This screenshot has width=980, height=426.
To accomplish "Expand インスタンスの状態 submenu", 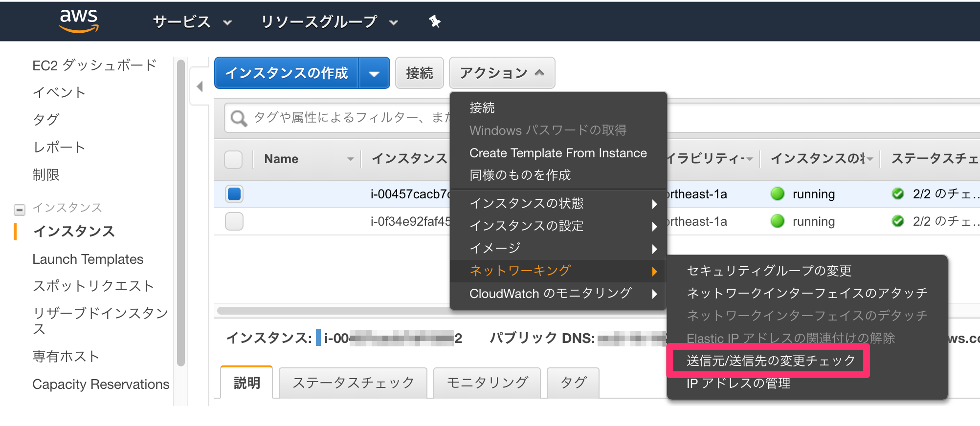I will pyautogui.click(x=558, y=203).
